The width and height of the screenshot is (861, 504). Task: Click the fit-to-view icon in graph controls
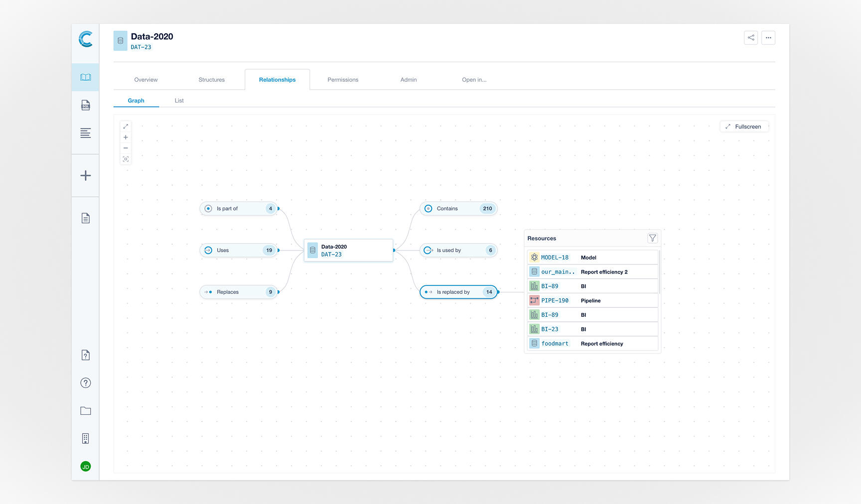coord(126,159)
